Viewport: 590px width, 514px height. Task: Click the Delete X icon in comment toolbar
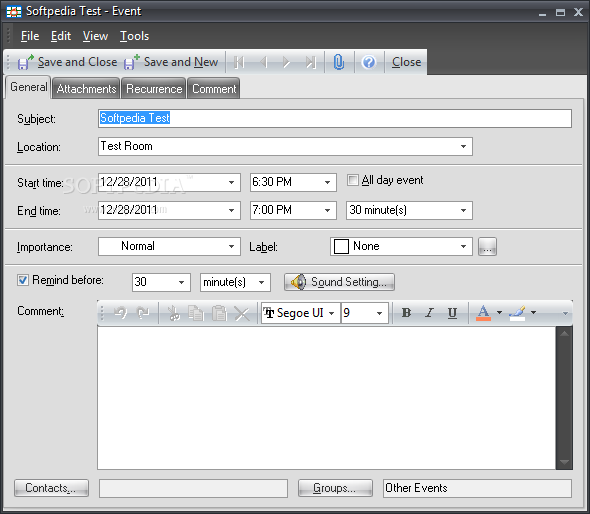(x=242, y=313)
